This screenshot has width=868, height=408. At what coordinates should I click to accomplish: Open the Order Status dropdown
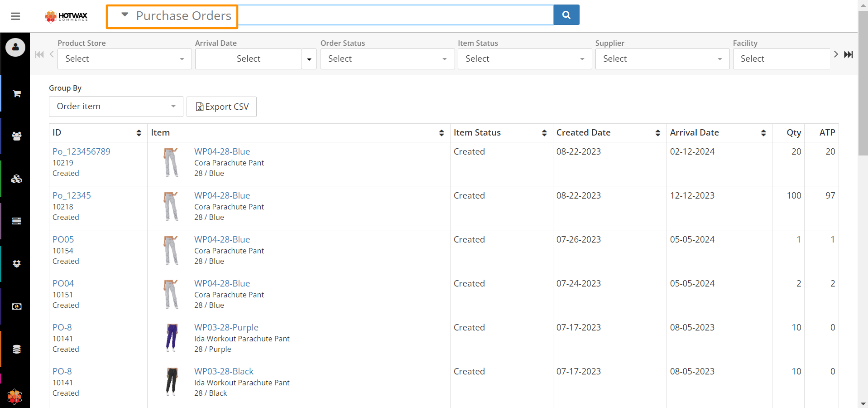click(387, 59)
